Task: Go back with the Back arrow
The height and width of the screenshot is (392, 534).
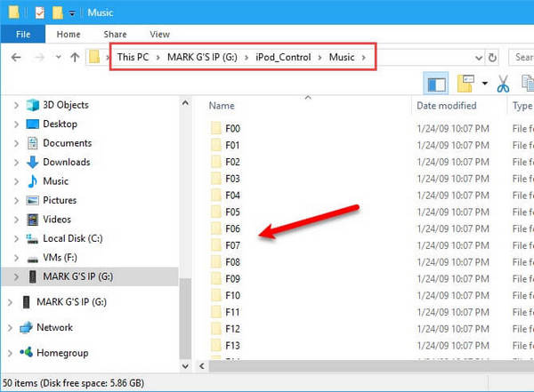Action: pos(15,58)
